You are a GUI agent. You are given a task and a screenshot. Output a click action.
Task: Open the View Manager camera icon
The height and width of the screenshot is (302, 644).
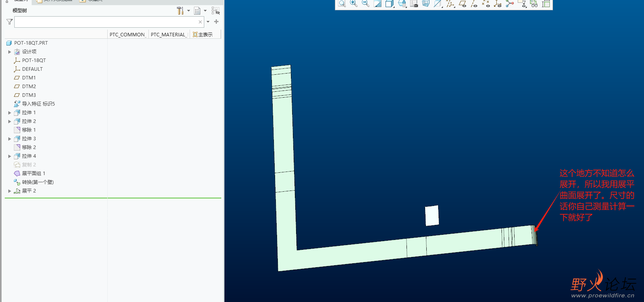click(414, 4)
